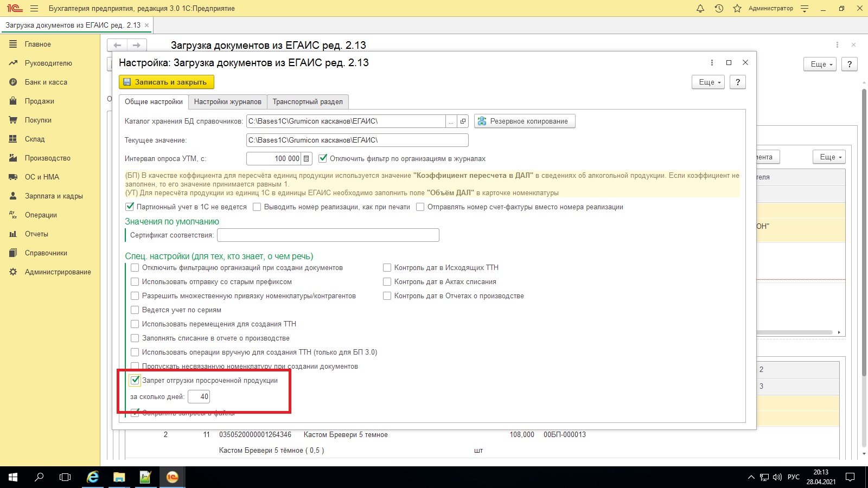The width and height of the screenshot is (868, 488).
Task: Choose catalog path with ellipsis button
Action: coord(451,121)
